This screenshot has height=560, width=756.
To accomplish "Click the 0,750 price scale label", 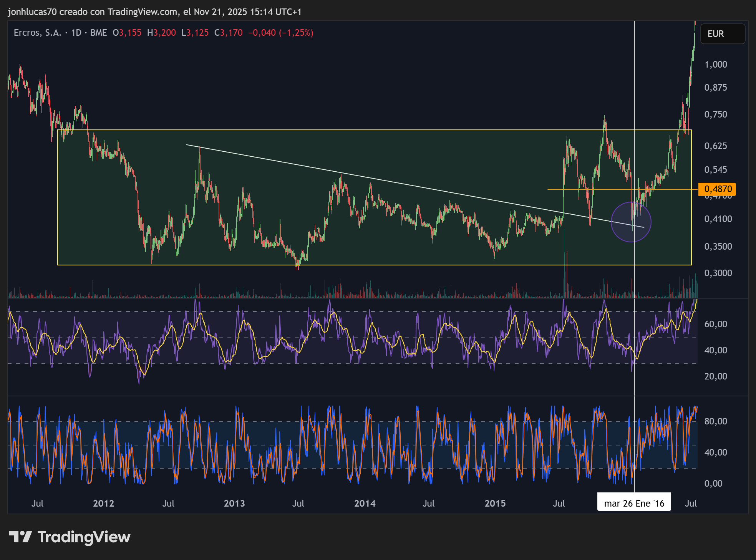I will tap(715, 114).
